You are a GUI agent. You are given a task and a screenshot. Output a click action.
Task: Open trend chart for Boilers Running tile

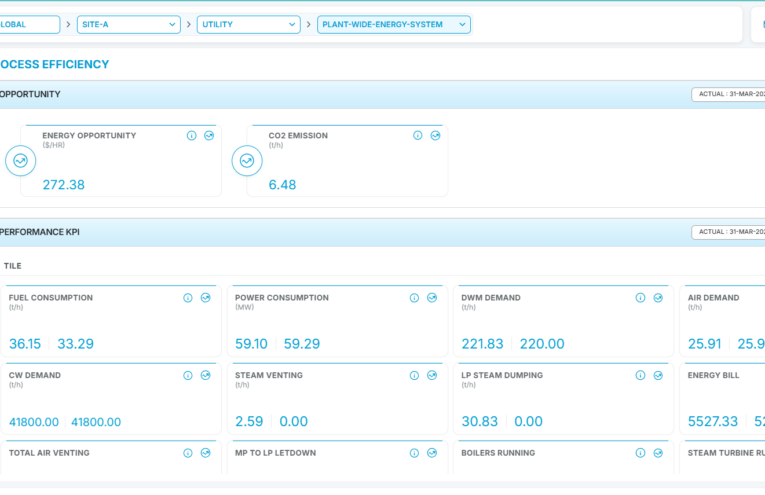tap(658, 453)
